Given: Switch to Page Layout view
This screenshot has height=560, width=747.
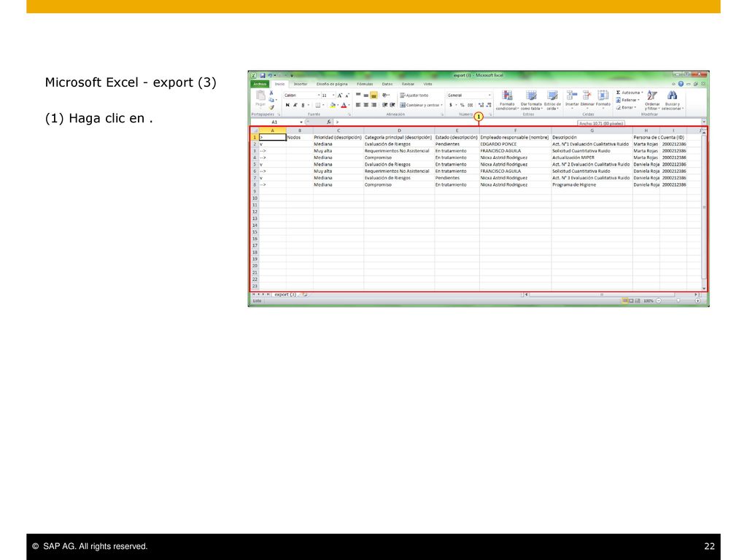Looking at the screenshot, I should (x=631, y=301).
